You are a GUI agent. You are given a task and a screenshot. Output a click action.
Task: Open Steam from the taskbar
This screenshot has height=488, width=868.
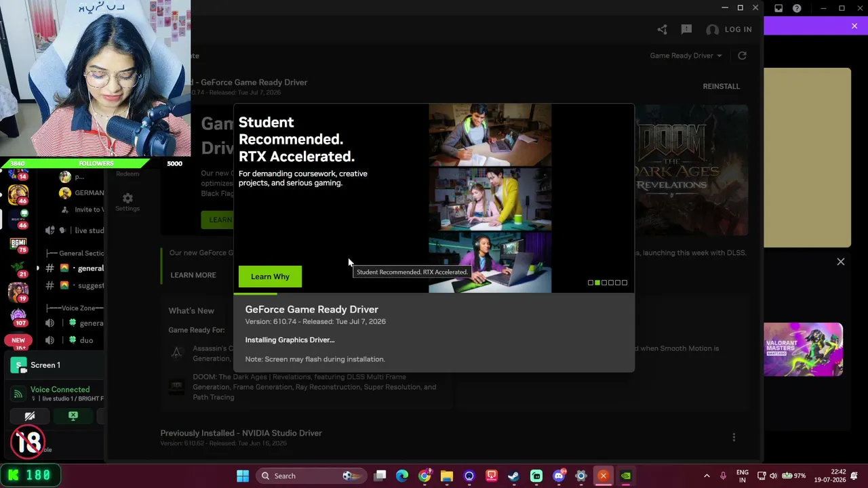point(514,476)
